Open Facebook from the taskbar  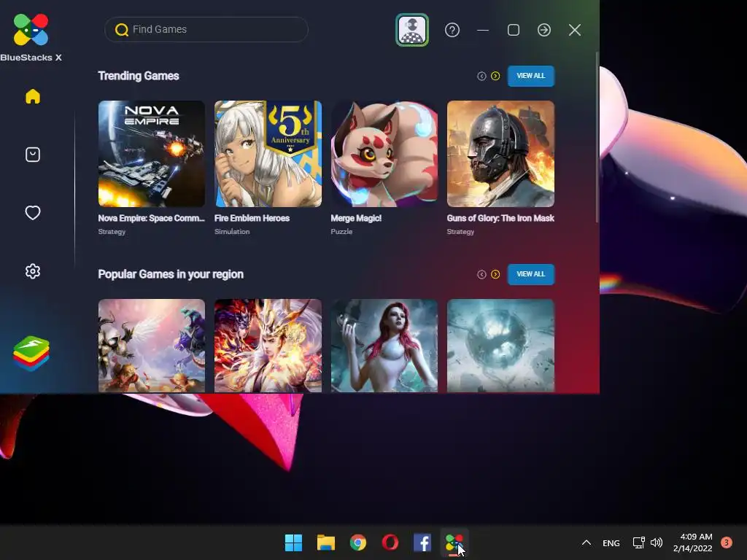tap(422, 542)
